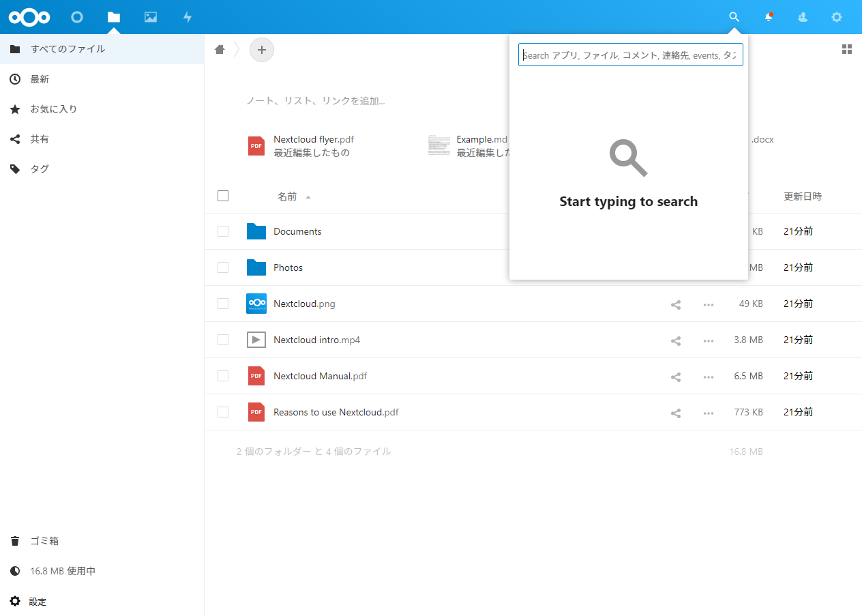Tick the checkbox for Nextcloud.png
The width and height of the screenshot is (862, 616).
223,304
